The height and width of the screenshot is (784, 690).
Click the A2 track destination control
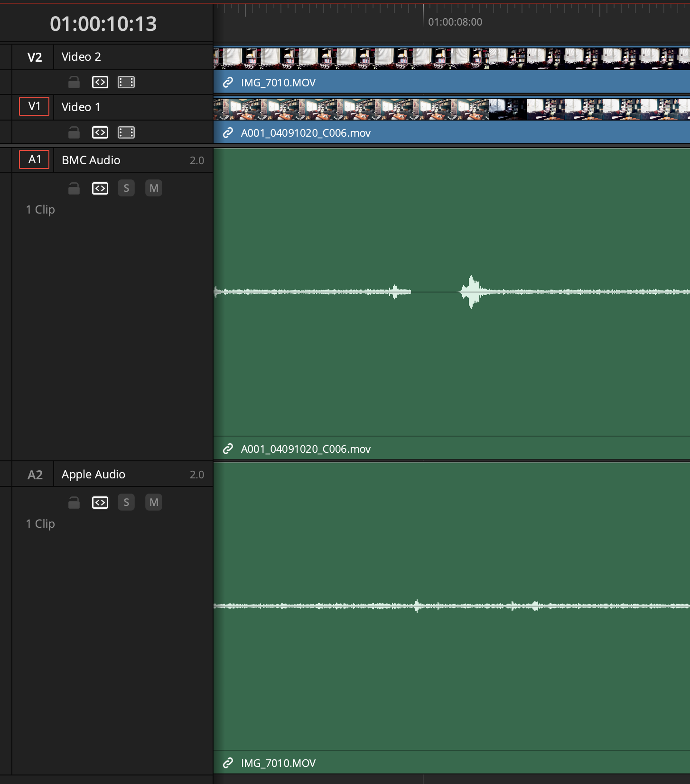[x=34, y=475]
